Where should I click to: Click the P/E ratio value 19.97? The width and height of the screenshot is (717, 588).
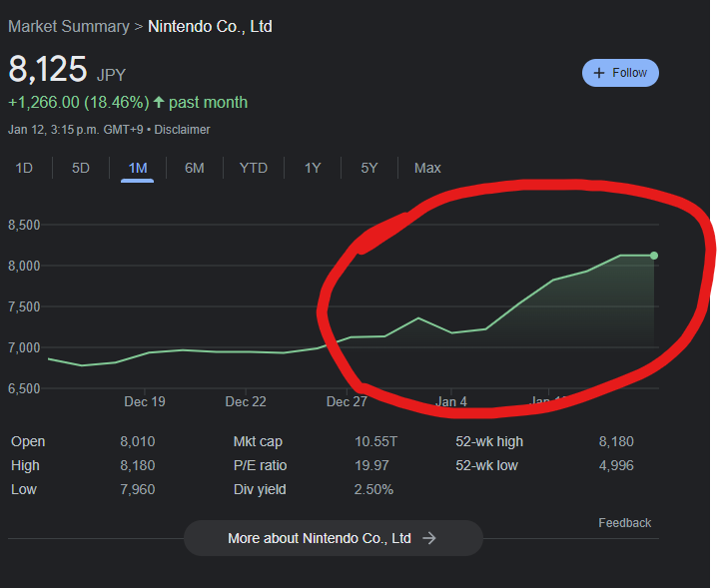point(371,465)
